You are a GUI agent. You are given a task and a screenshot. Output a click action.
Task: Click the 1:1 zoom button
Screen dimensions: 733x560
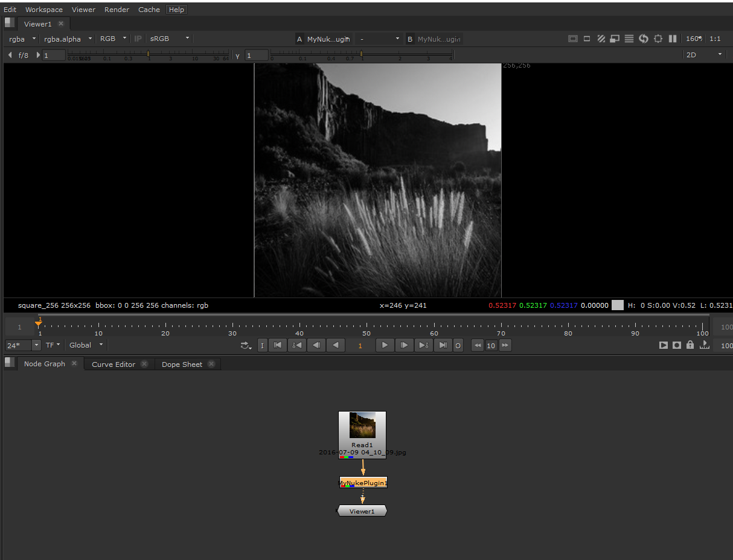coord(715,39)
